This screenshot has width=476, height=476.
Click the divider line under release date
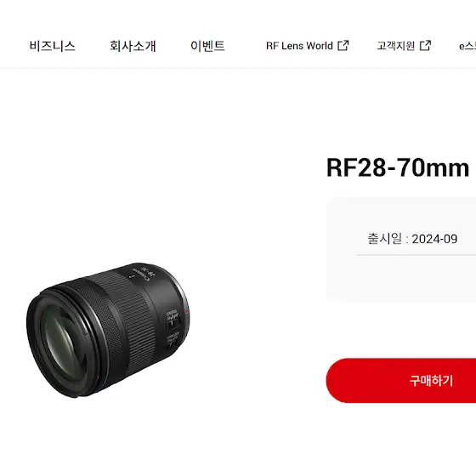(x=416, y=255)
